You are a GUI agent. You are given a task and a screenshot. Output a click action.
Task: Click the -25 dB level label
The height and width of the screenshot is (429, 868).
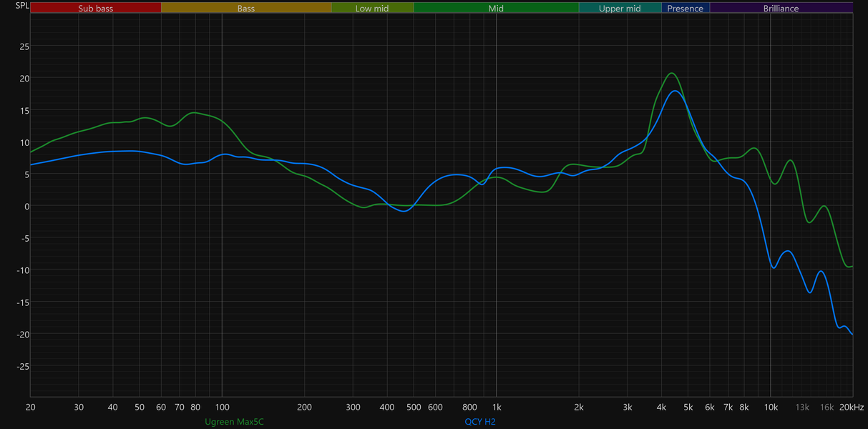pos(23,366)
